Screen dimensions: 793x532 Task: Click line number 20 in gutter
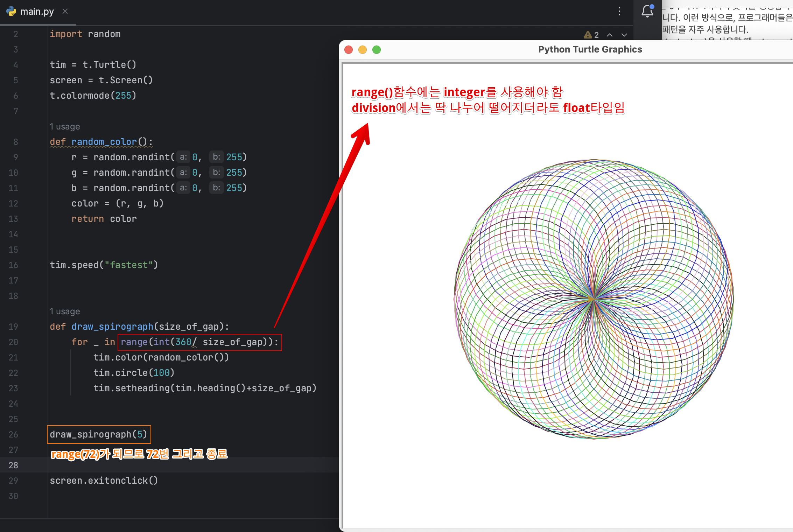point(13,342)
